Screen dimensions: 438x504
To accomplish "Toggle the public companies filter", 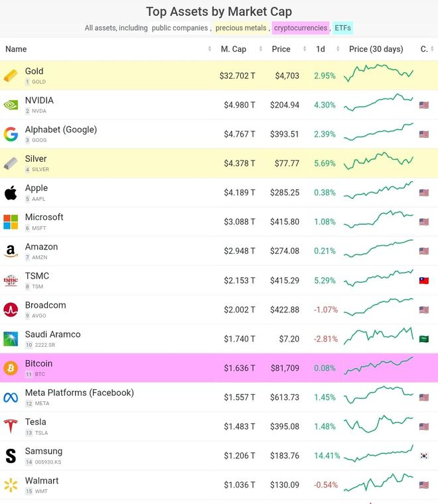I will pyautogui.click(x=180, y=28).
